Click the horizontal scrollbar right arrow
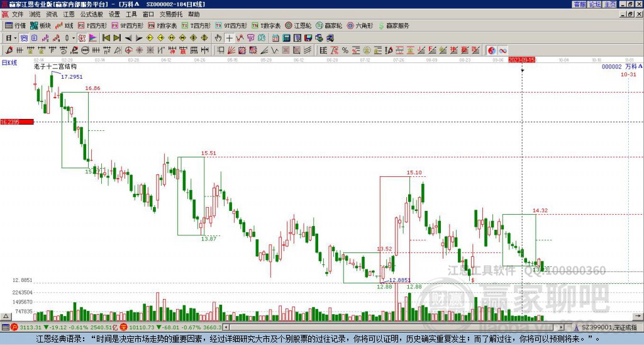 [x=562, y=327]
